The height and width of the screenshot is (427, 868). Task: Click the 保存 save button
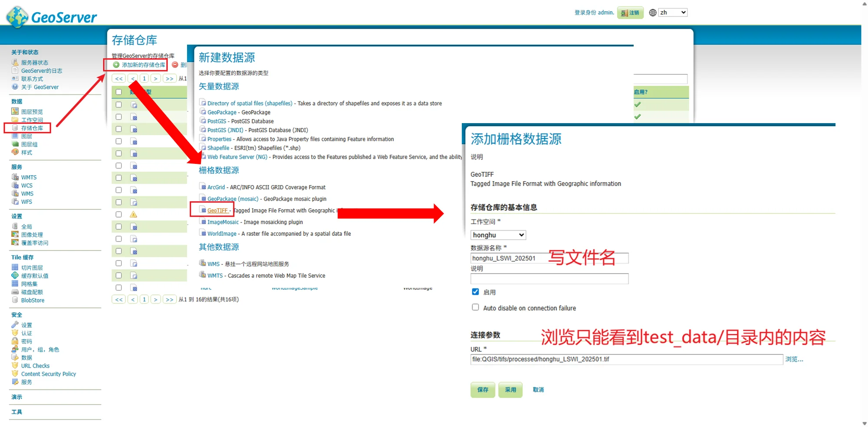tap(483, 390)
